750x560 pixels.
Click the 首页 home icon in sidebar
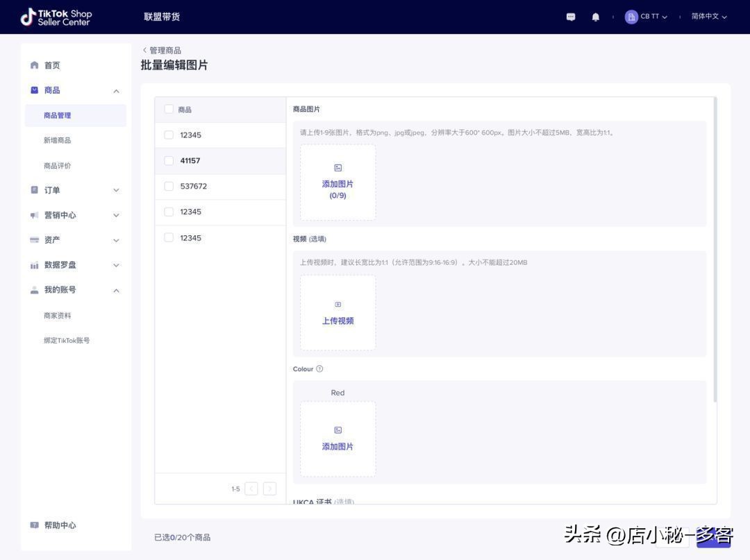point(33,64)
